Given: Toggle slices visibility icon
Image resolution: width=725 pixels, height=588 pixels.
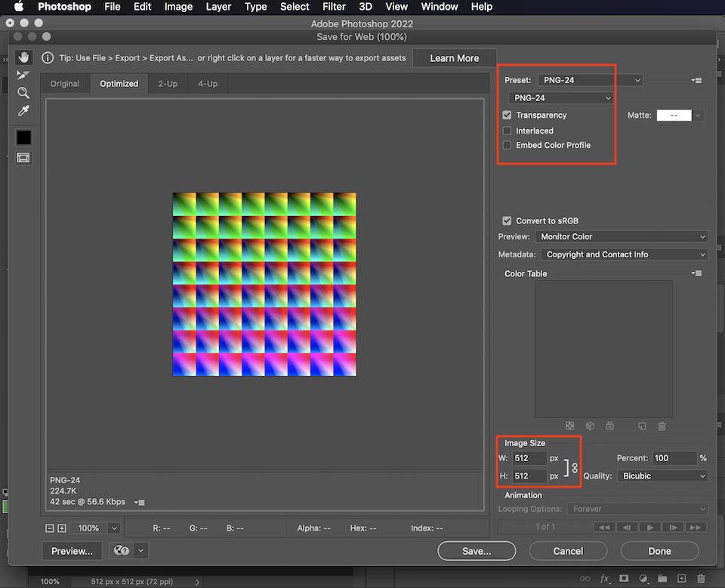Looking at the screenshot, I should click(23, 158).
